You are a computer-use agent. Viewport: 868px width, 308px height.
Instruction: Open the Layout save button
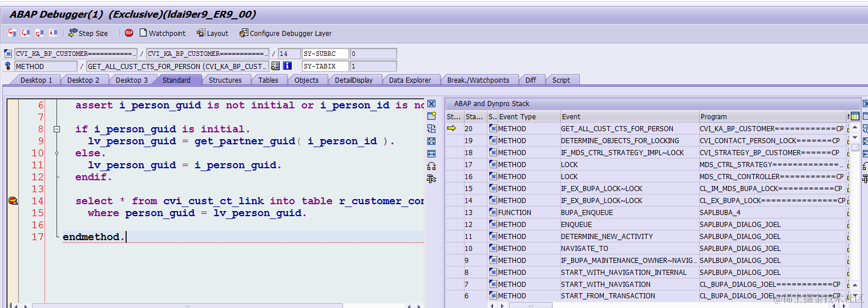coord(212,33)
